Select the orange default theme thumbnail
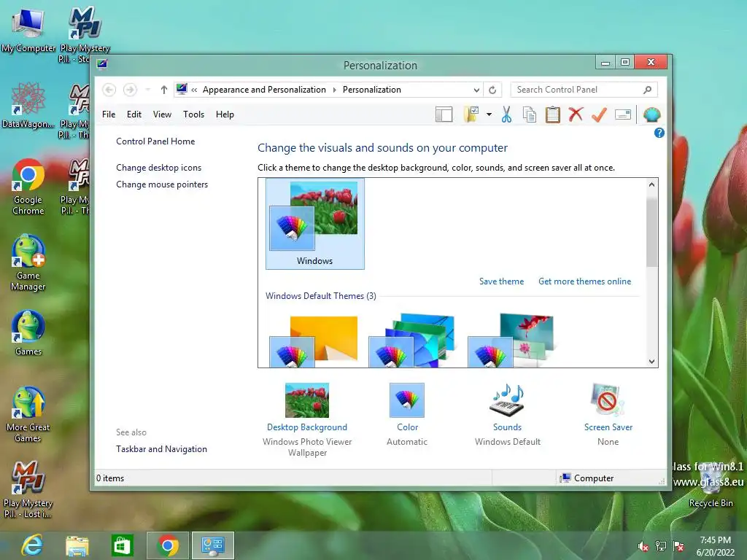The image size is (747, 560). pos(314,341)
